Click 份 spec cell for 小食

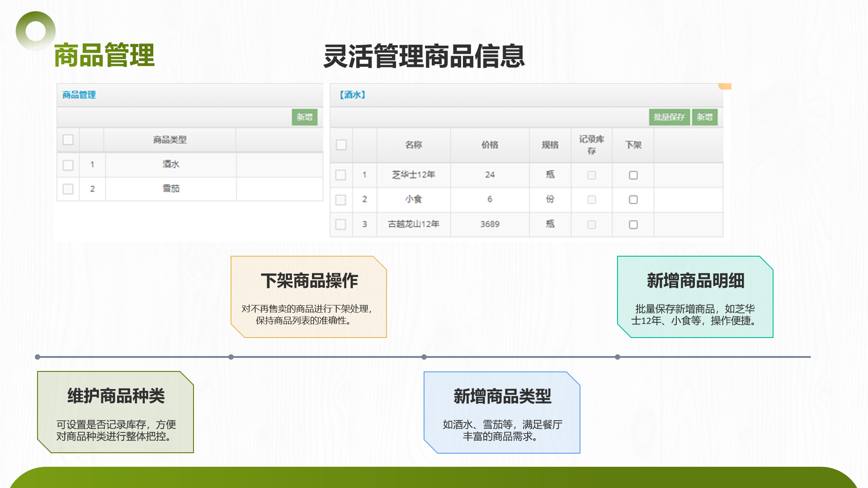550,199
